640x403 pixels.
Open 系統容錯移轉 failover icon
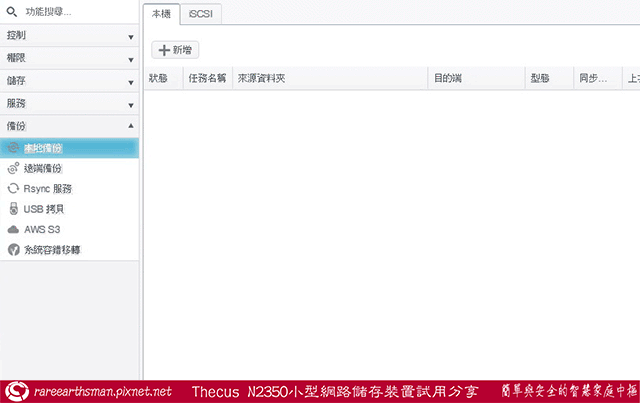[13, 249]
